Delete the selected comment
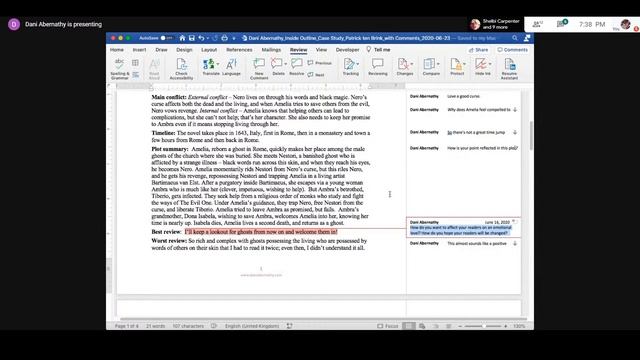Screen dimensions: 640x360 pyautogui.click(x=278, y=67)
